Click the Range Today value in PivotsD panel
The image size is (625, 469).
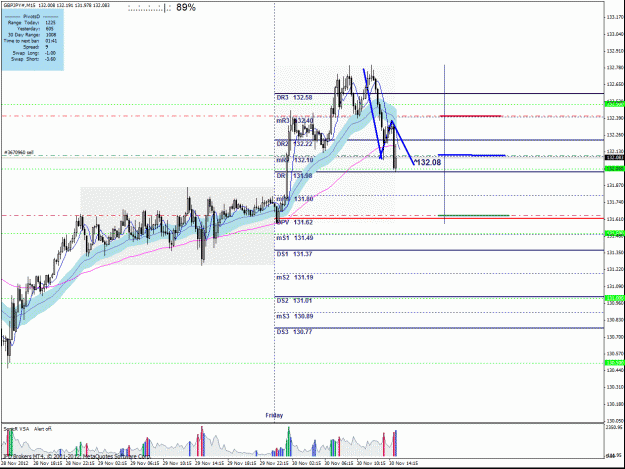click(x=50, y=23)
